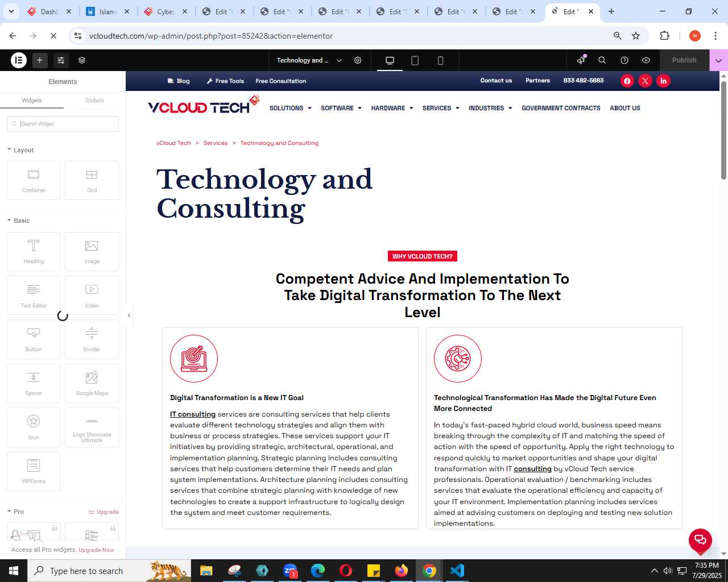Select the Logo Showcase Ultimate widget
Screen dimensions: 728x582
coord(92,427)
